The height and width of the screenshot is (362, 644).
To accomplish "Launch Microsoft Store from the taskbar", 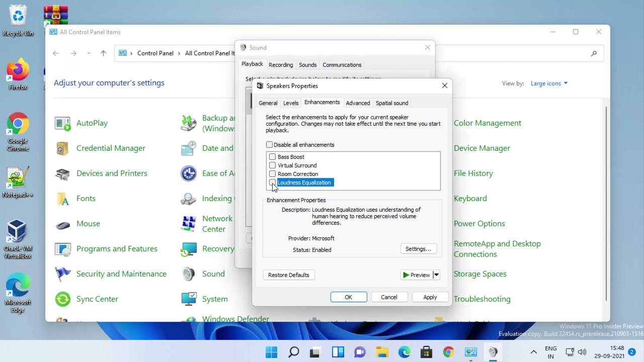I will (x=426, y=352).
